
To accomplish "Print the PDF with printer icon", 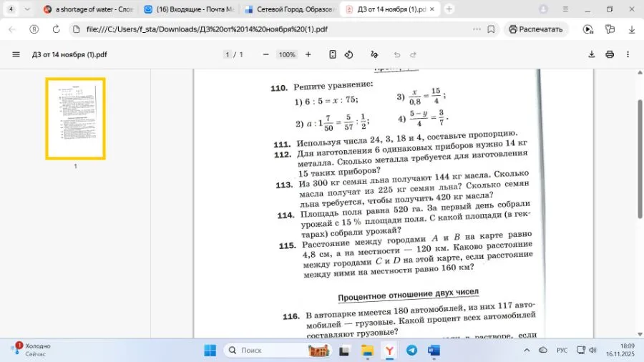I will (610, 54).
